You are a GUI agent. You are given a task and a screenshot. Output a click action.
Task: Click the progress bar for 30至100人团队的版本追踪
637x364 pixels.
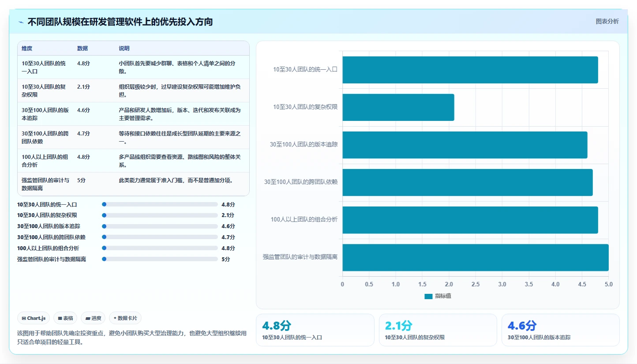click(160, 226)
